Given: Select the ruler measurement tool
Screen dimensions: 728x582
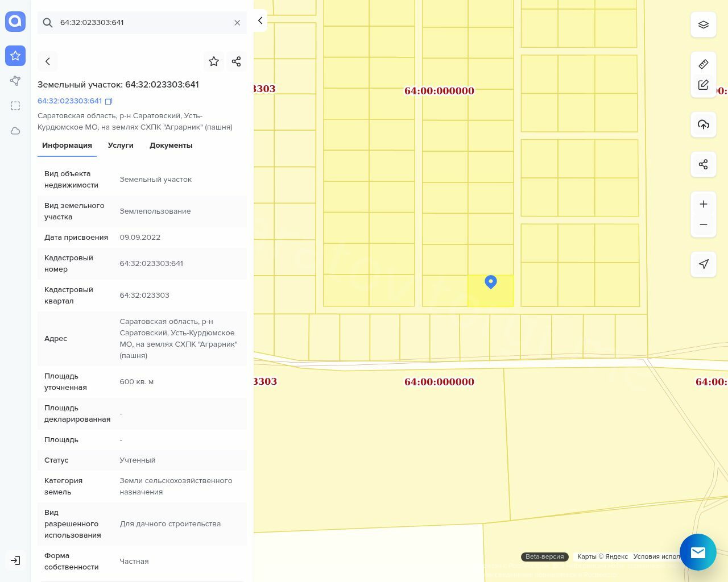Looking at the screenshot, I should pos(703,64).
